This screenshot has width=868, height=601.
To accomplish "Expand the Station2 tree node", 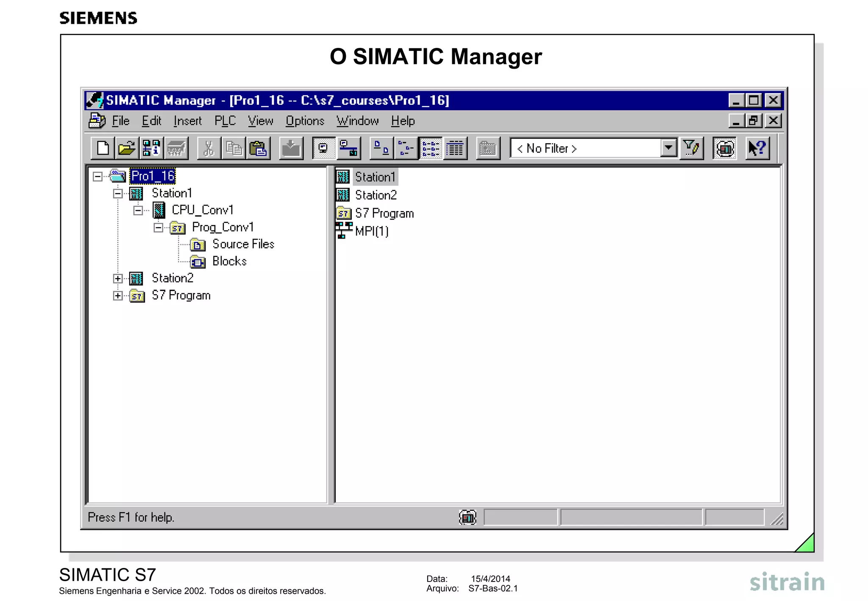I will (118, 278).
